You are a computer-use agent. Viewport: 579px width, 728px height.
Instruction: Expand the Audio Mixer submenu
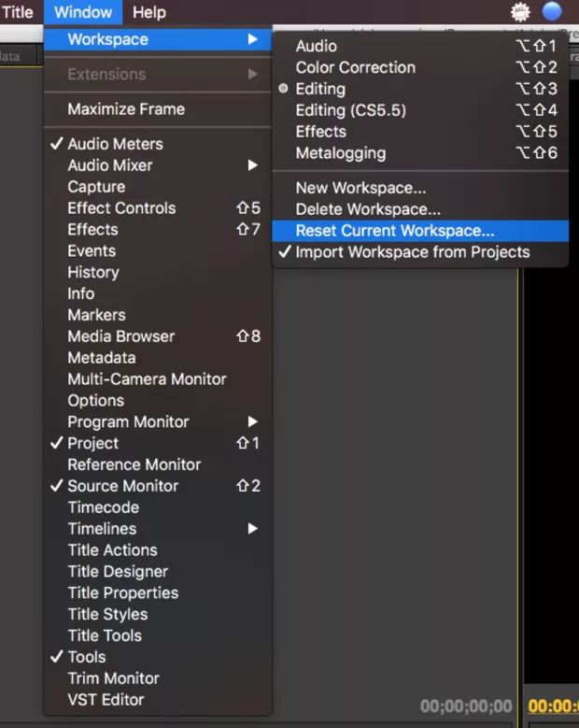(x=158, y=165)
